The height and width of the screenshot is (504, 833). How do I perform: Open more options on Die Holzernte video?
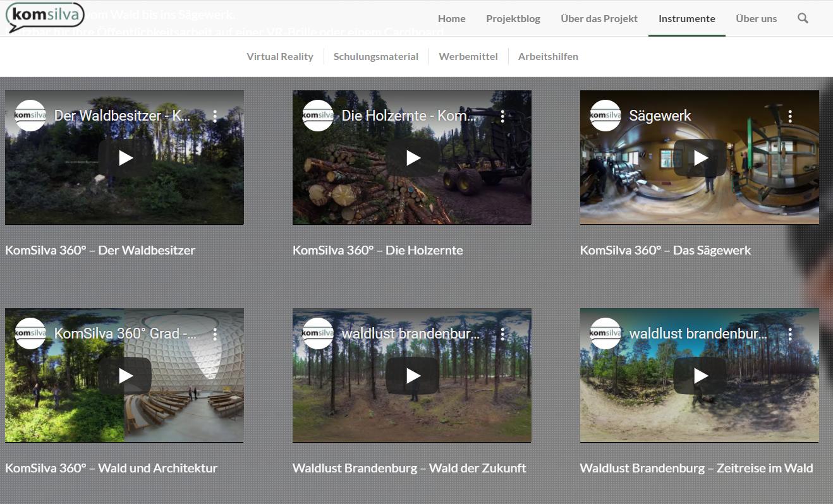(502, 116)
